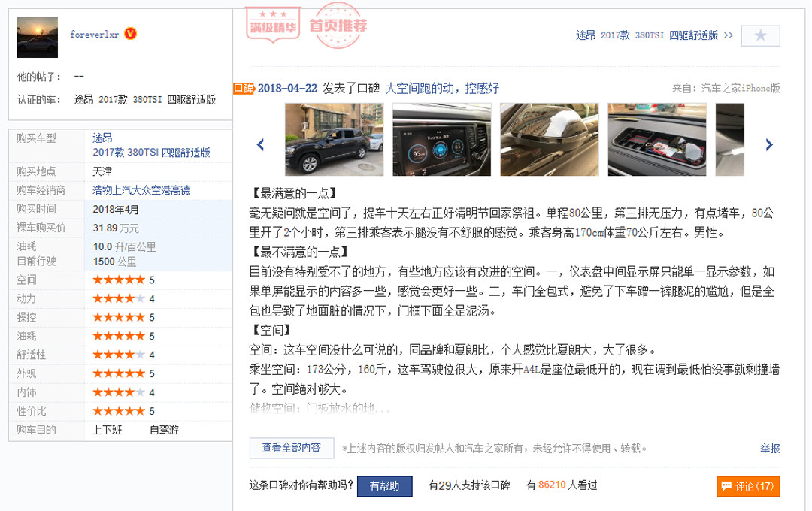
Task: Open dealer link 浩物上汽大众空港高德
Action: coord(141,190)
